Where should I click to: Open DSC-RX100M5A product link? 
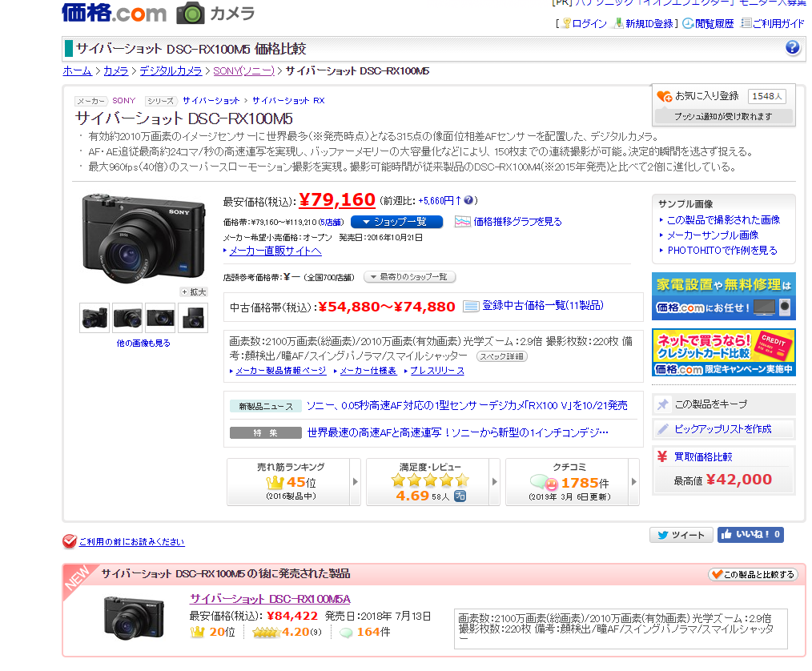coord(270,599)
